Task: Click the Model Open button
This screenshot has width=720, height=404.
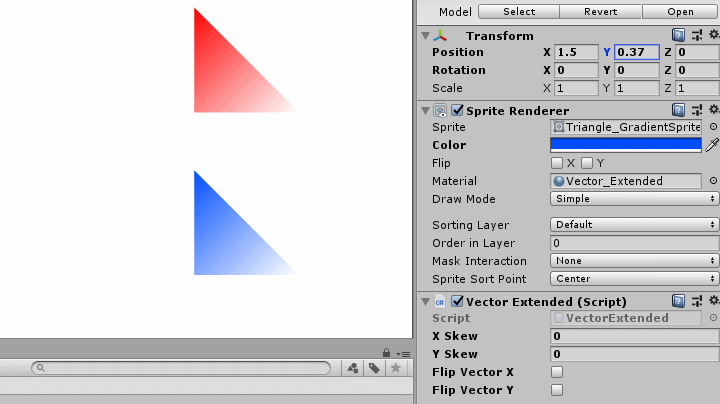Action: [x=681, y=11]
